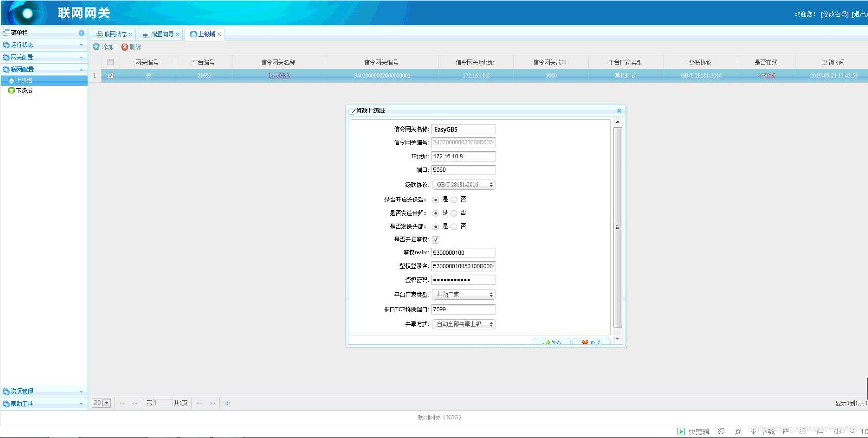Click 鉴权密码 password field

463,280
